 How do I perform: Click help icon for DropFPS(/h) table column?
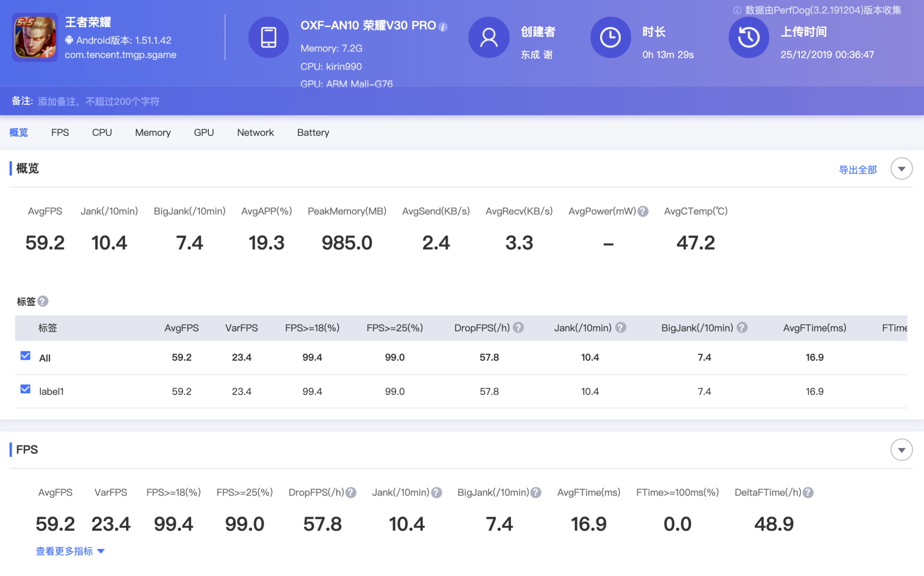518,328
